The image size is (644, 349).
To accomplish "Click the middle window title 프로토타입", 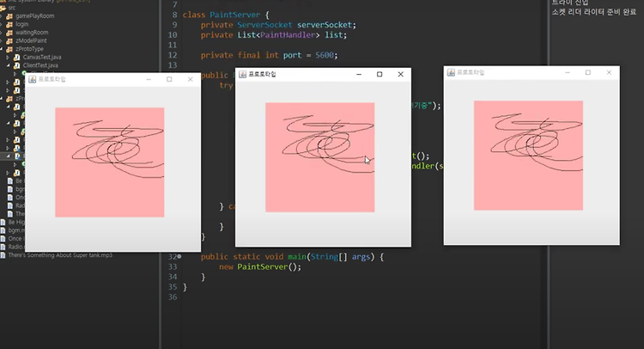I will pos(262,75).
